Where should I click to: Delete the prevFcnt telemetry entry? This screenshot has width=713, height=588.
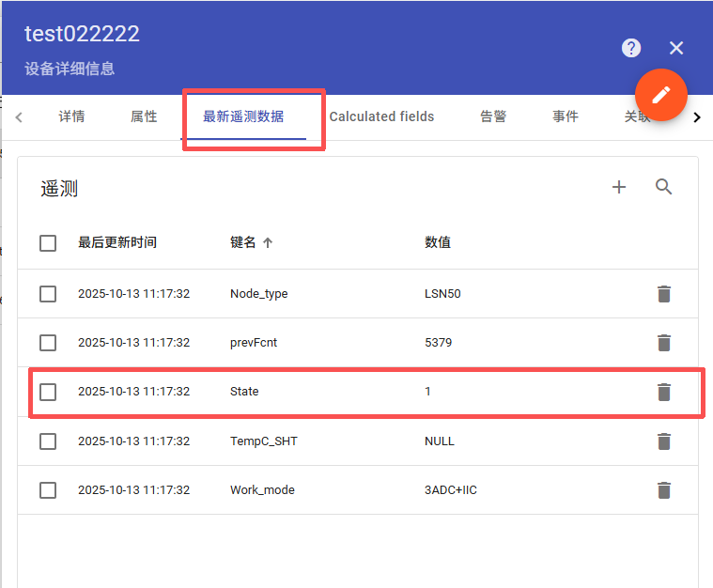[664, 343]
